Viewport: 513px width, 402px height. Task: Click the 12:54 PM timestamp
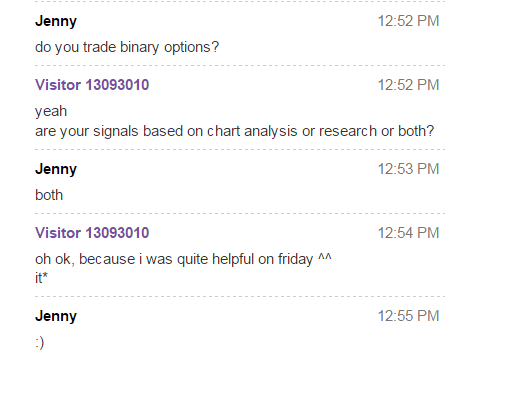(408, 233)
